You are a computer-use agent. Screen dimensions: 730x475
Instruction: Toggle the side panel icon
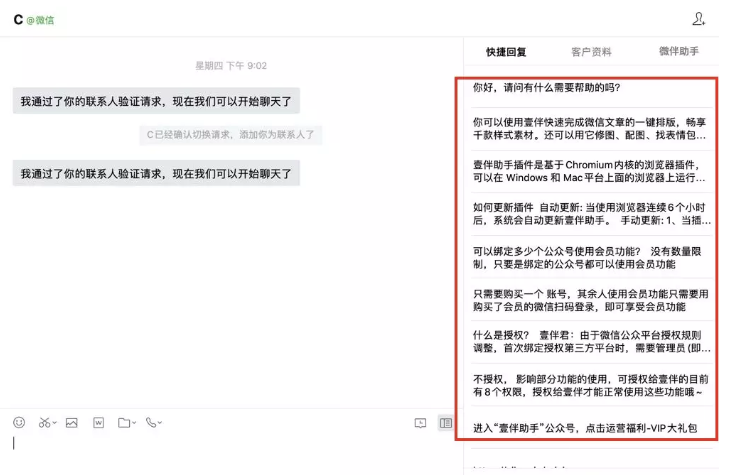coord(446,423)
